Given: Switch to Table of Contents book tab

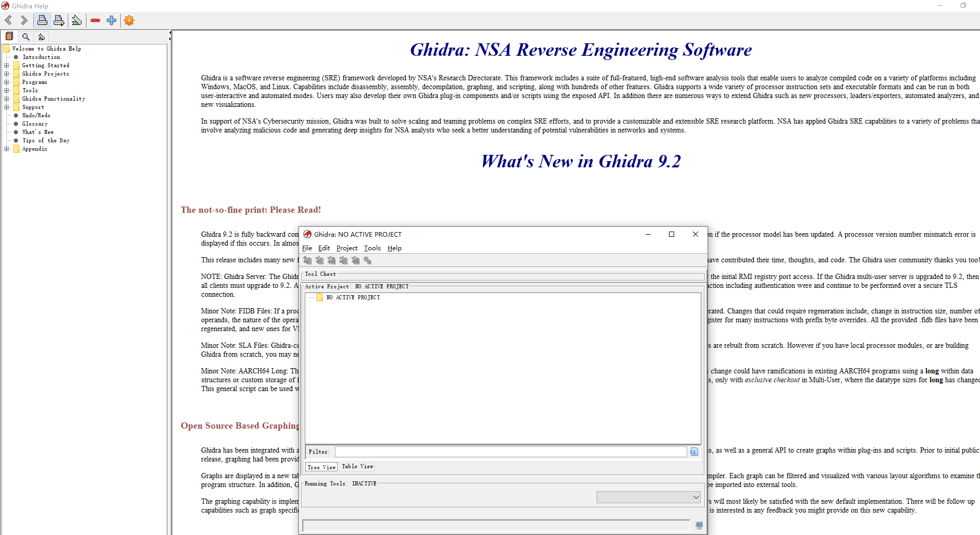Looking at the screenshot, I should point(9,37).
